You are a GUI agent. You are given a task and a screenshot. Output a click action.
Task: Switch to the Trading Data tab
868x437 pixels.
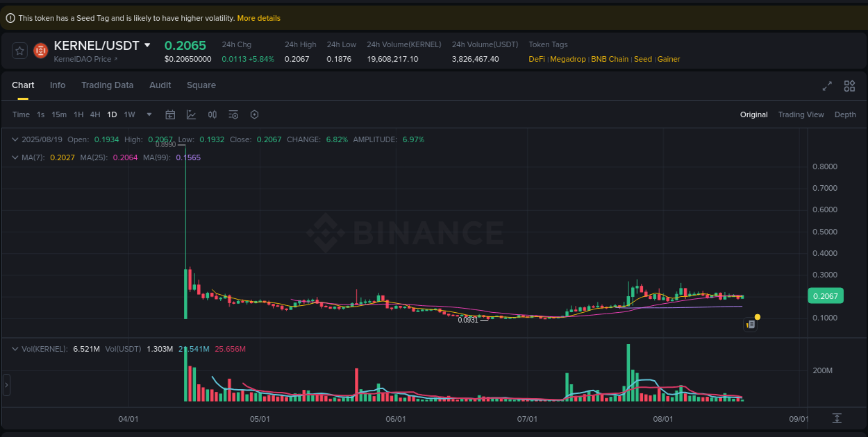point(108,85)
